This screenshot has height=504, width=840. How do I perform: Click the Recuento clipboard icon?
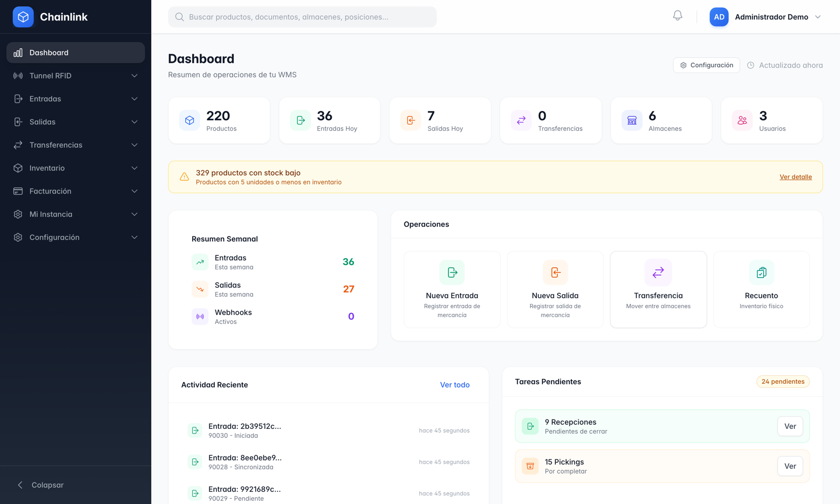coord(762,272)
